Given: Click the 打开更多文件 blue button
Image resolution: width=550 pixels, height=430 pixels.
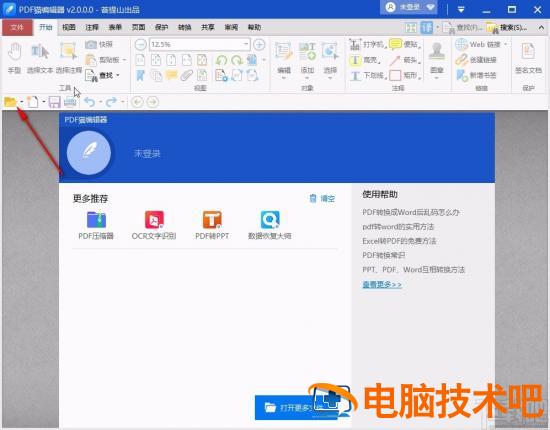Looking at the screenshot, I should point(296,407).
